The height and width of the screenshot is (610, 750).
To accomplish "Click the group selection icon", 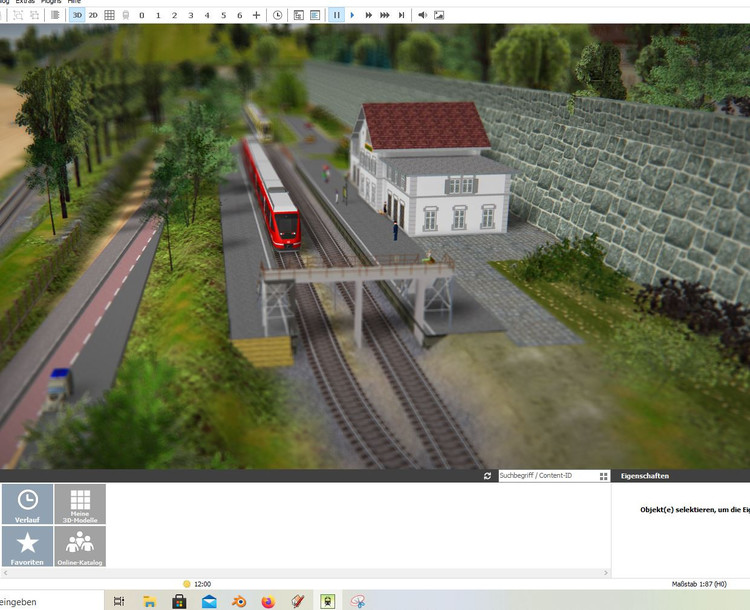I will pyautogui.click(x=18, y=15).
